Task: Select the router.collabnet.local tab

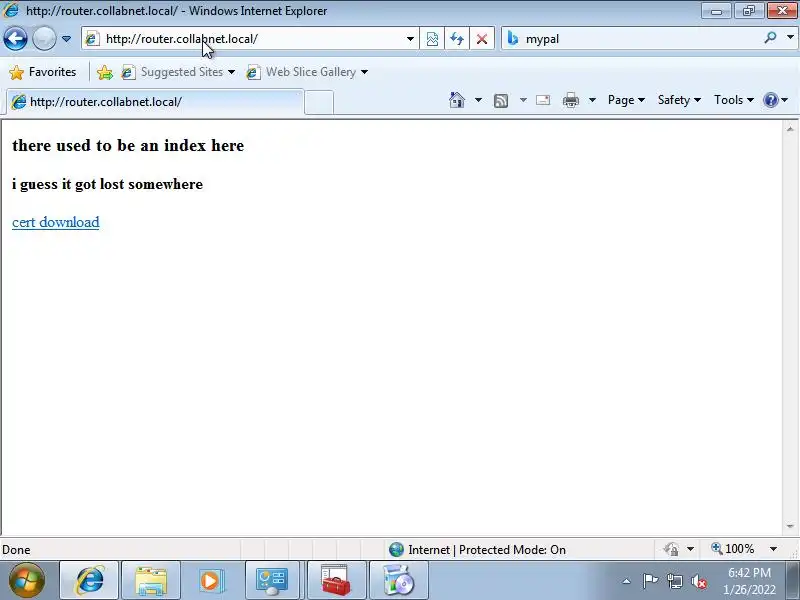Action: pyautogui.click(x=155, y=102)
